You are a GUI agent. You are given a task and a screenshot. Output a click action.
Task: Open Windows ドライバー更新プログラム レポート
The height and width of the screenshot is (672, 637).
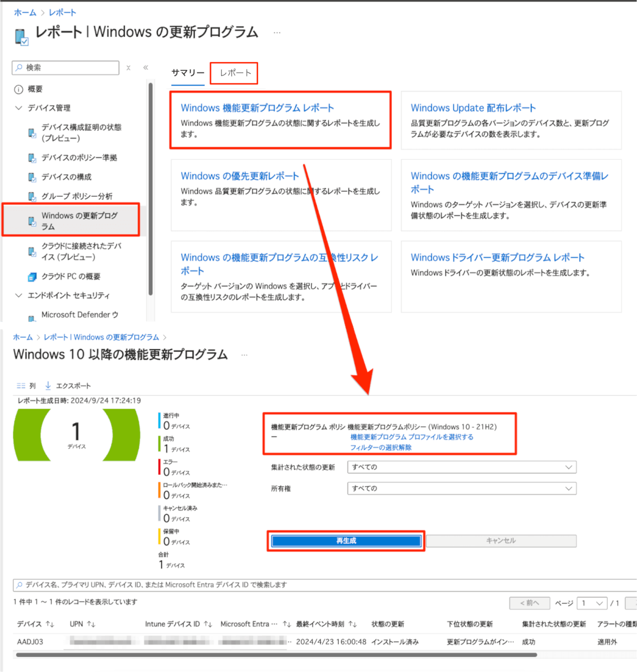[x=497, y=258]
